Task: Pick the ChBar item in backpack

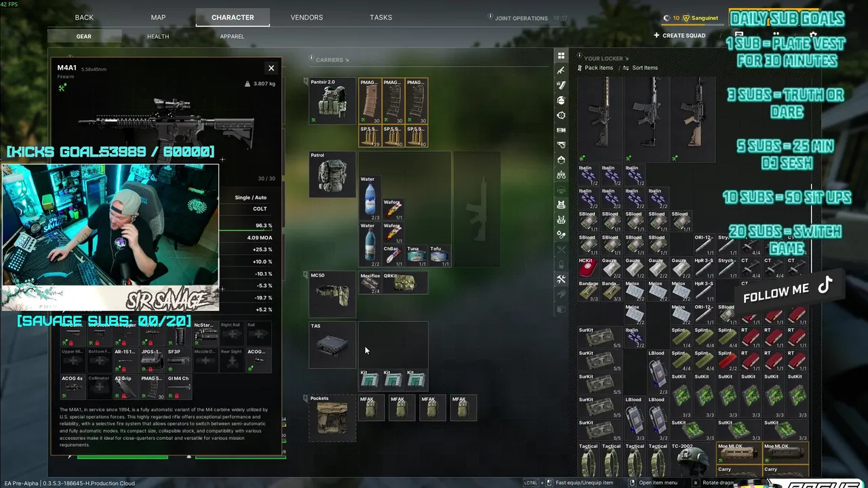Action: click(393, 256)
